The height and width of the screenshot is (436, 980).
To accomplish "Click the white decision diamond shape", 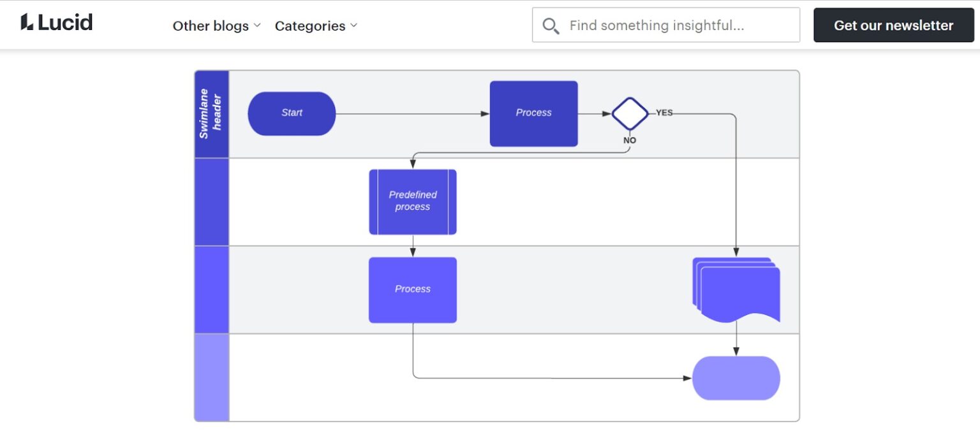I will pos(630,113).
